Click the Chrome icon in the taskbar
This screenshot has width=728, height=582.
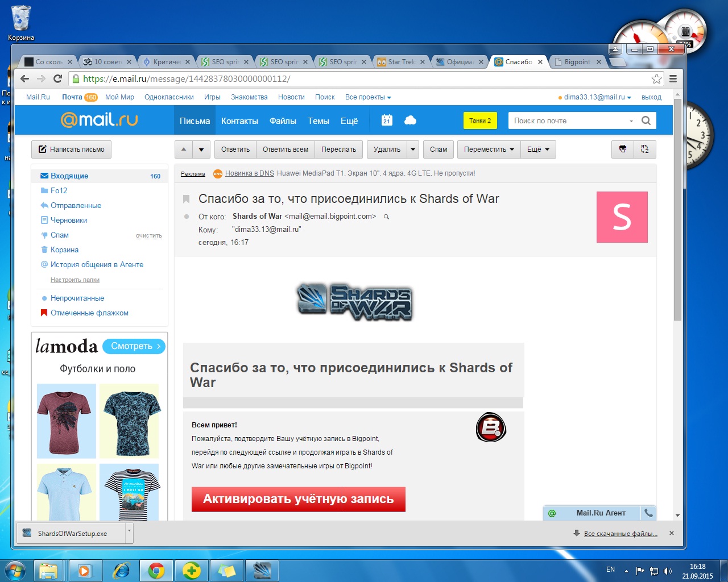point(156,571)
